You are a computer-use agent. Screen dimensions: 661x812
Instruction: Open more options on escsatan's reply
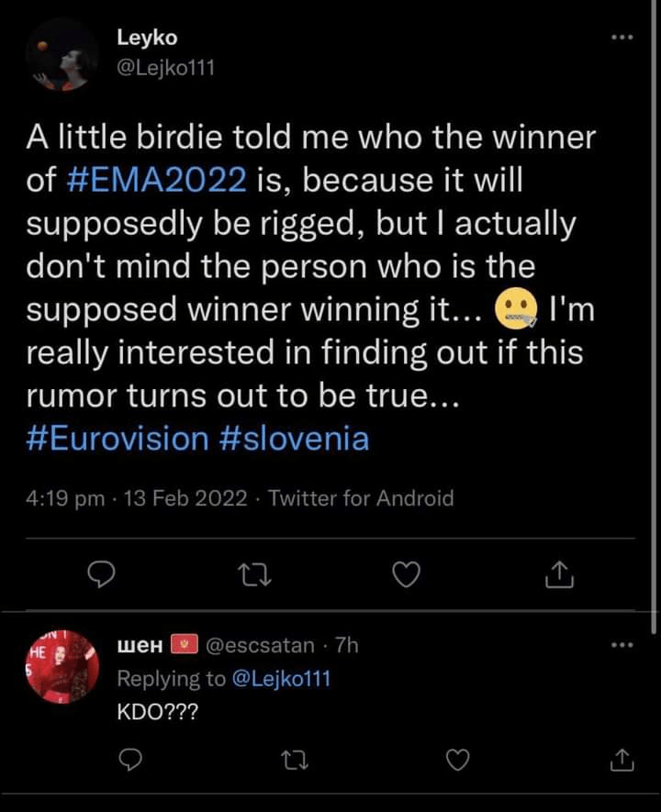[x=622, y=645]
